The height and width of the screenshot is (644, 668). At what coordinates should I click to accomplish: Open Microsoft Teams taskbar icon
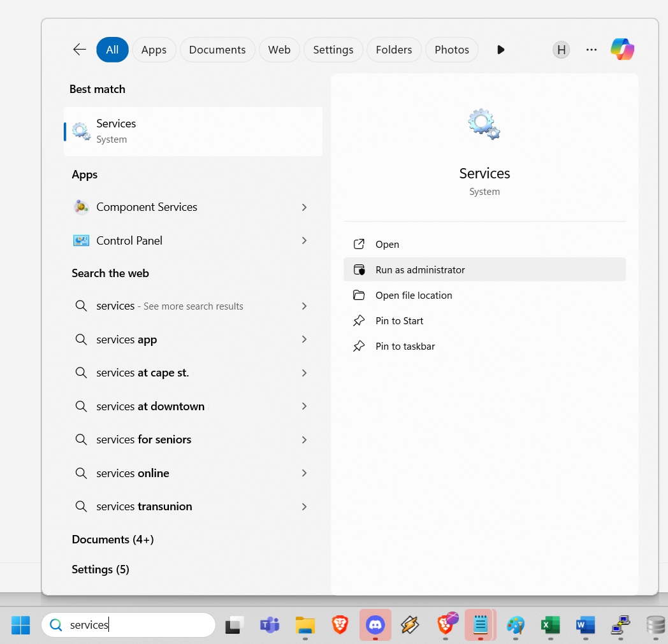(270, 625)
